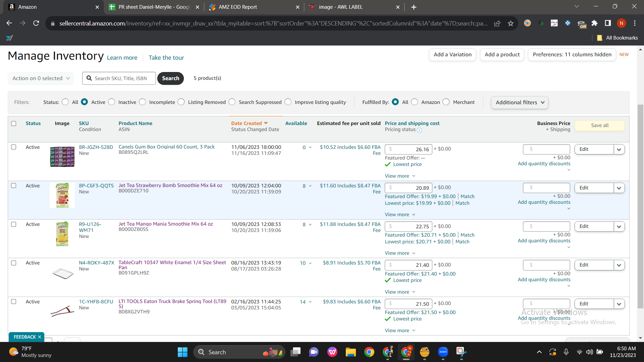
Task: Select the Search Suppressed filter
Action: (x=232, y=102)
